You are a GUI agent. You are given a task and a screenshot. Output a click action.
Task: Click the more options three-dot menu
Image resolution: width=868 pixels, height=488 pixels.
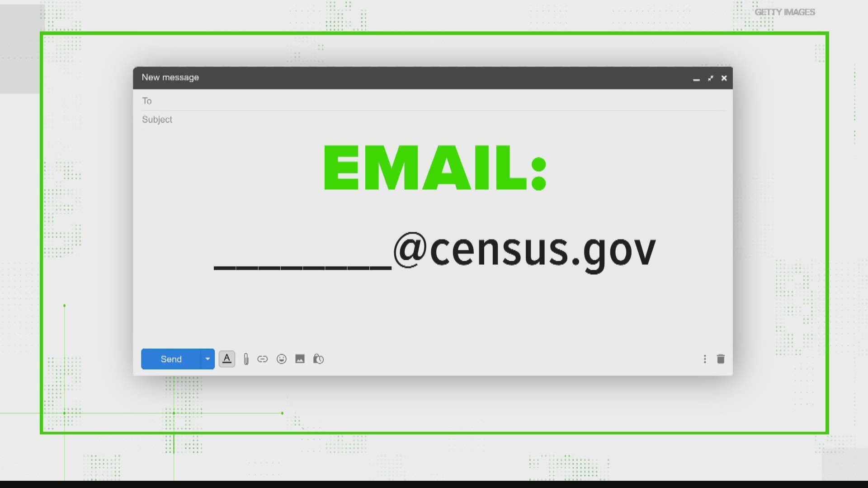(x=705, y=359)
